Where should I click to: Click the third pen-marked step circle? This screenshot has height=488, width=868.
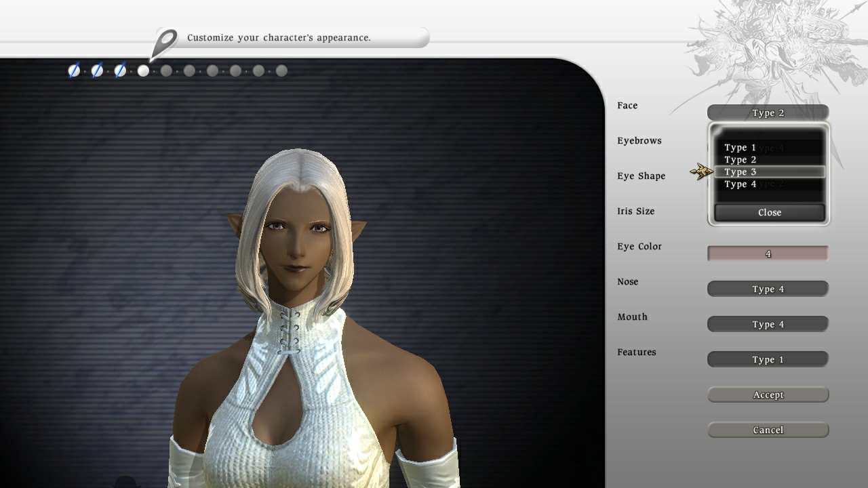119,70
